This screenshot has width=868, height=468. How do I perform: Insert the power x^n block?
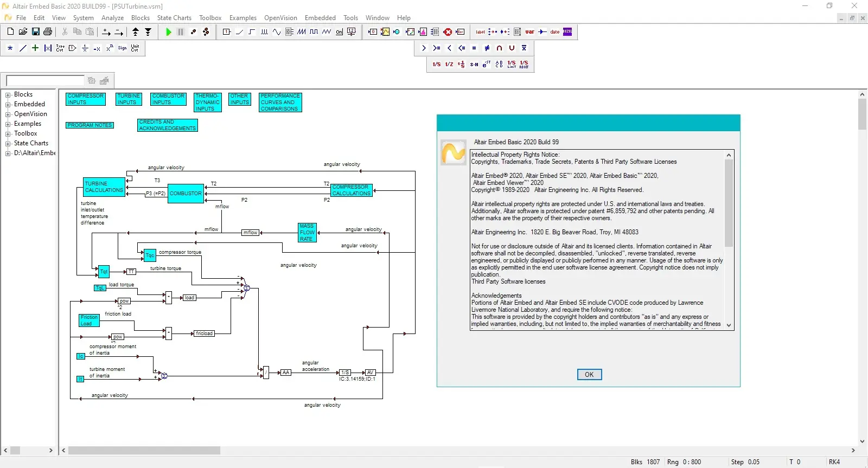(x=110, y=48)
